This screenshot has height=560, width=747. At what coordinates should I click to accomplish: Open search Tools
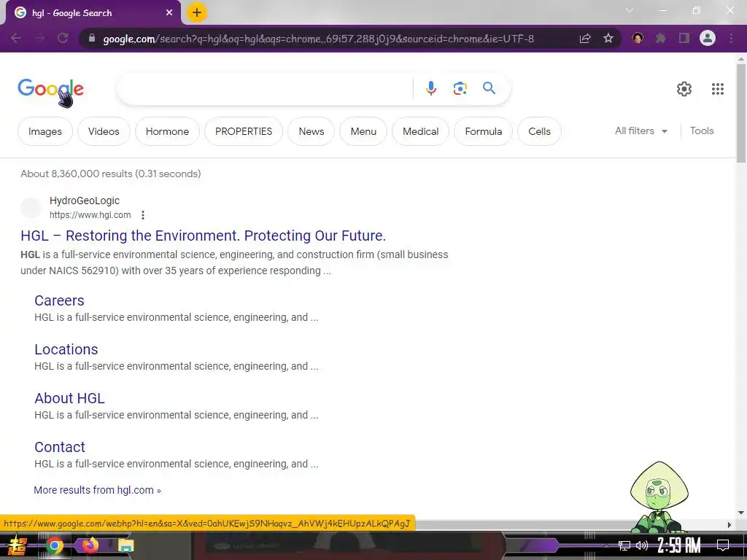[702, 131]
